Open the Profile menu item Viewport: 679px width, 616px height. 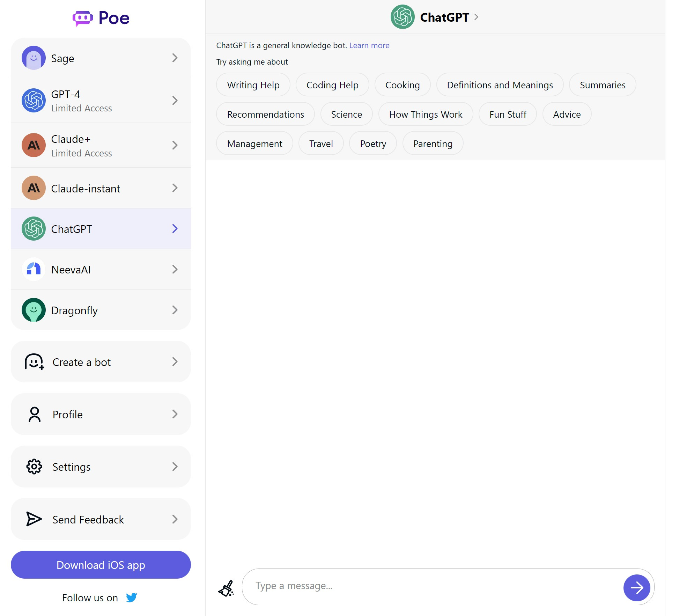click(101, 414)
